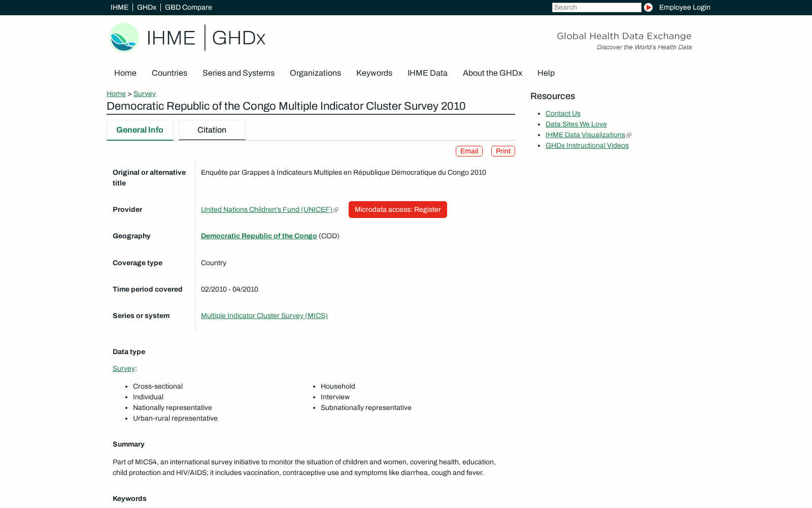Click the French alternative title text
Viewport: 812px width, 508px height.
coord(344,172)
